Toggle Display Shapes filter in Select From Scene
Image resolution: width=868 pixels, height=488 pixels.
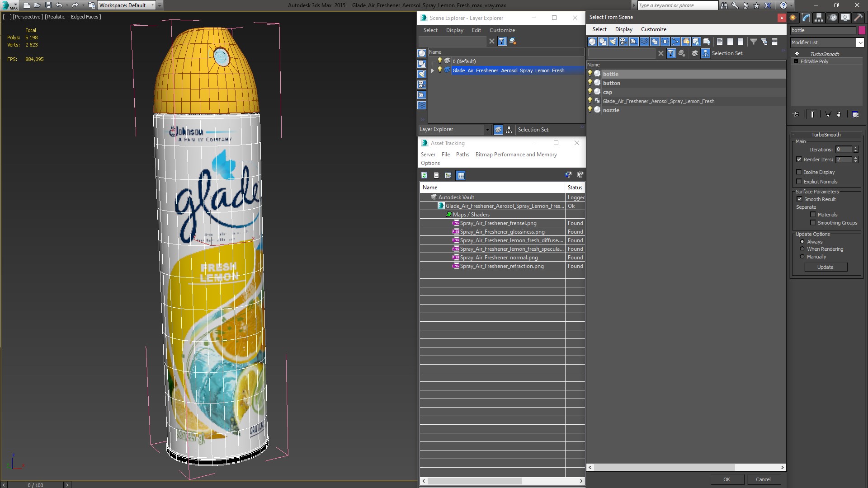603,42
